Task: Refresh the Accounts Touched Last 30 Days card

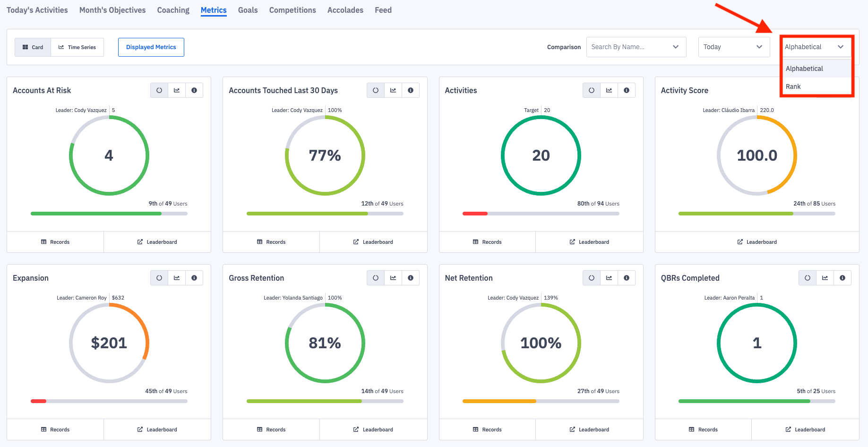Action: tap(376, 90)
